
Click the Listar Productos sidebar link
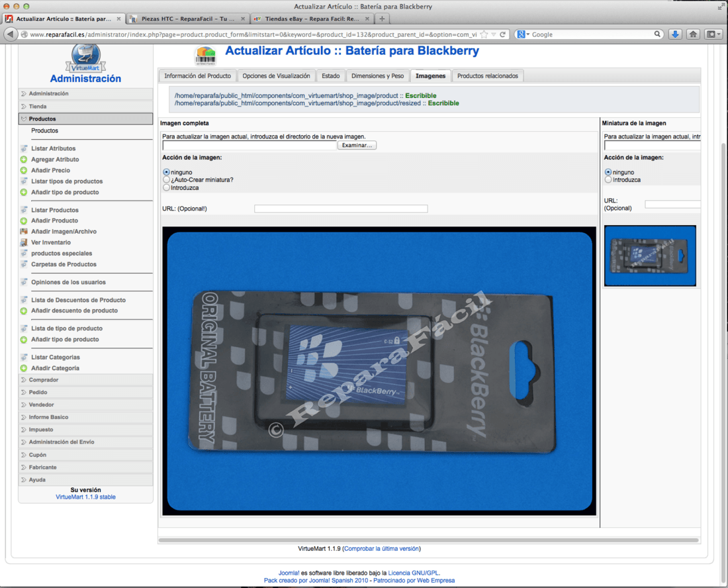55,210
